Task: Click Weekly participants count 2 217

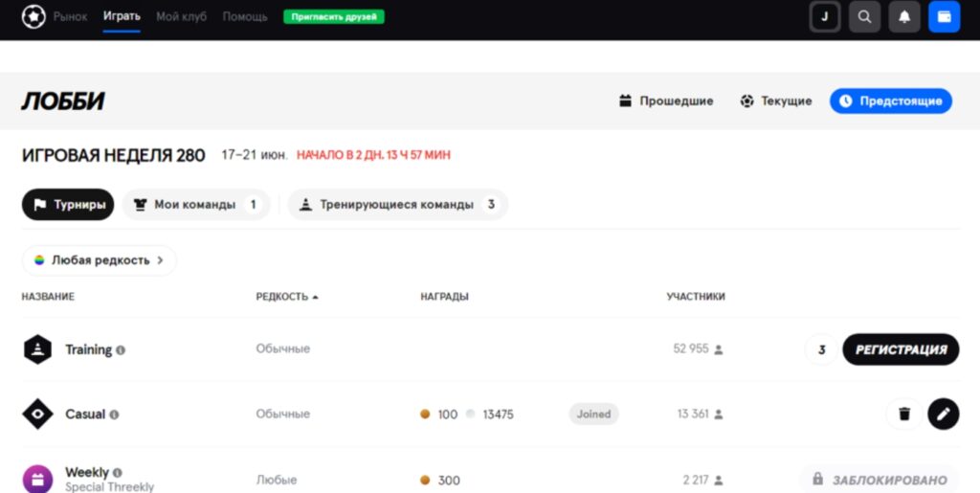Action: tap(702, 480)
